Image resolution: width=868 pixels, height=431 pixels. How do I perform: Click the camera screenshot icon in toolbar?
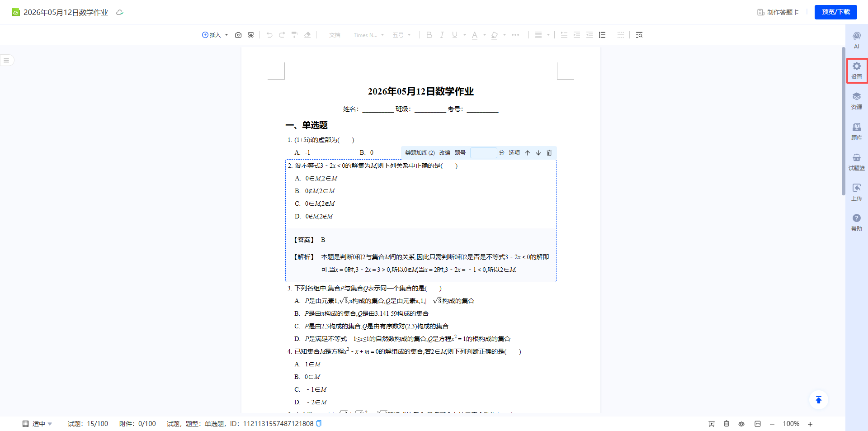238,35
